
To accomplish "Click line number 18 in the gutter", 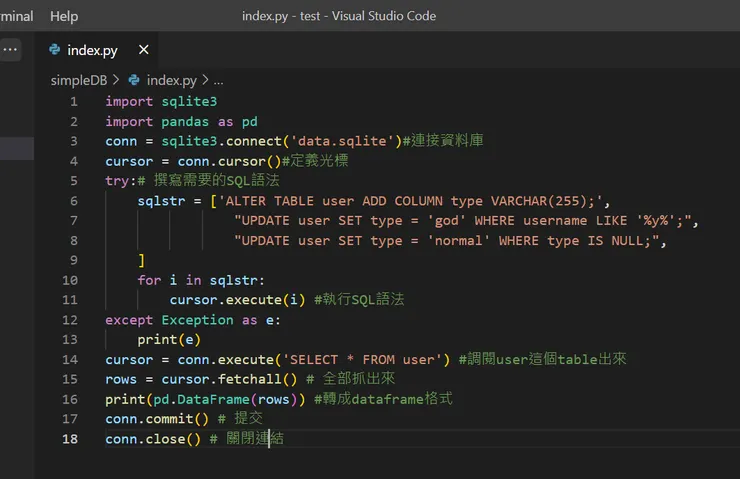I will [70, 439].
